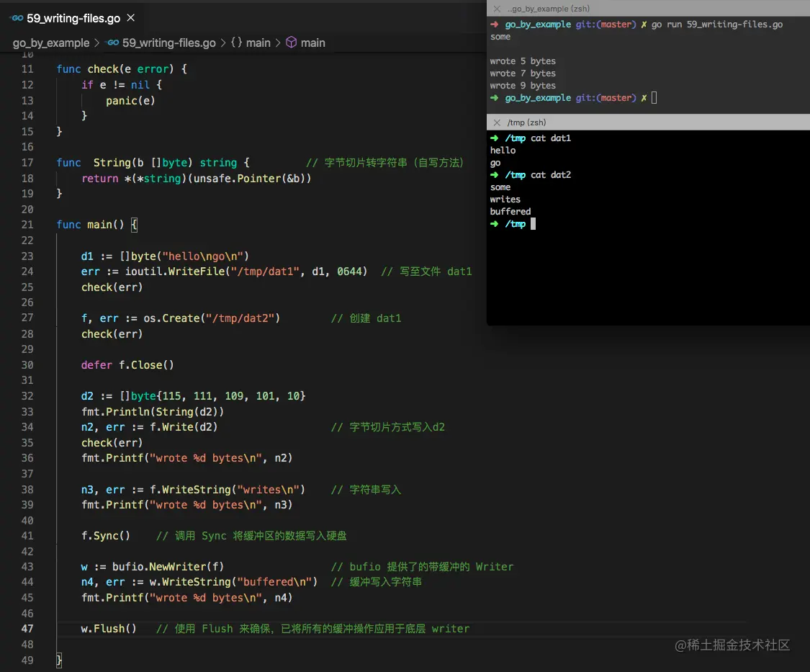Click 'wrote 5 bytes' terminal output
The width and height of the screenshot is (810, 672).
click(x=523, y=61)
